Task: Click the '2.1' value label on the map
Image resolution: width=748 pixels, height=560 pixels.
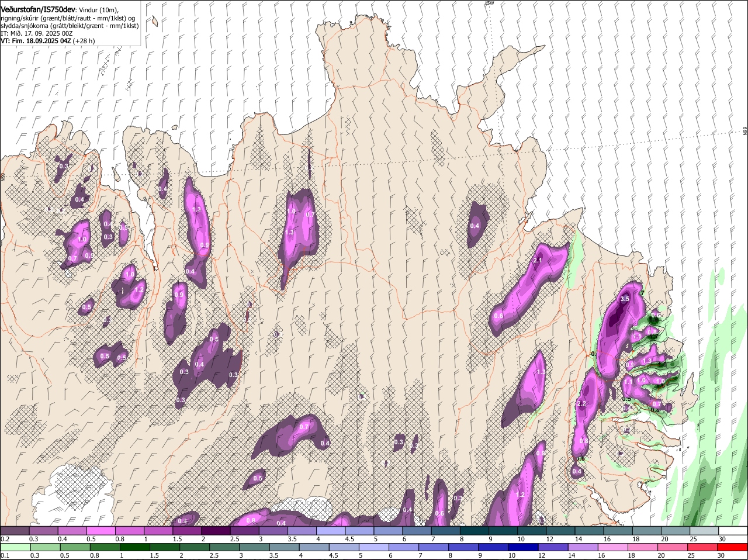Action: pyautogui.click(x=538, y=261)
